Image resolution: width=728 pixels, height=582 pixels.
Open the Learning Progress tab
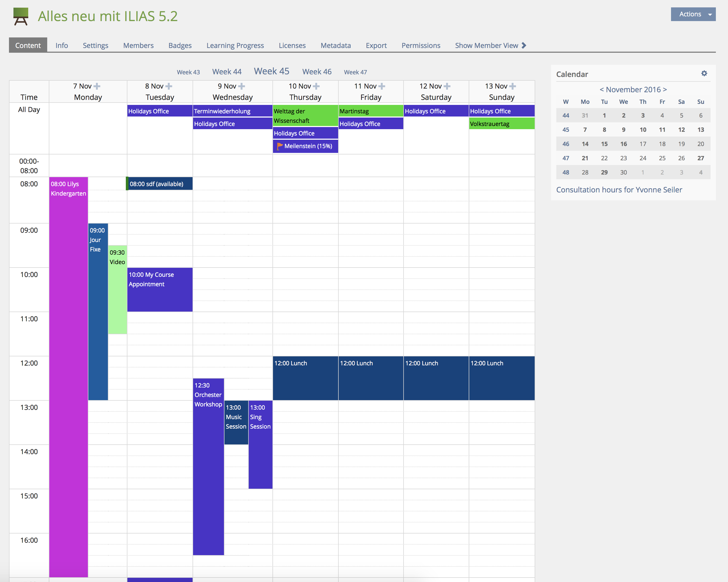[x=235, y=45]
